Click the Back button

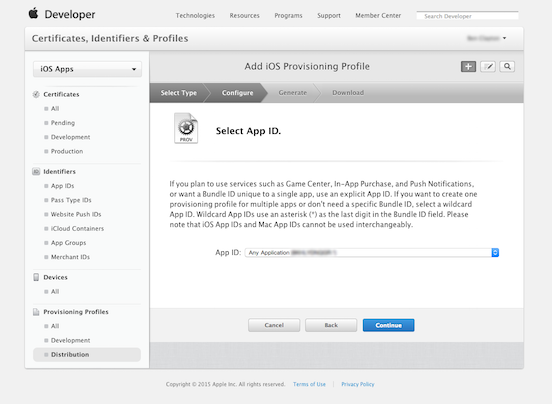(x=331, y=325)
